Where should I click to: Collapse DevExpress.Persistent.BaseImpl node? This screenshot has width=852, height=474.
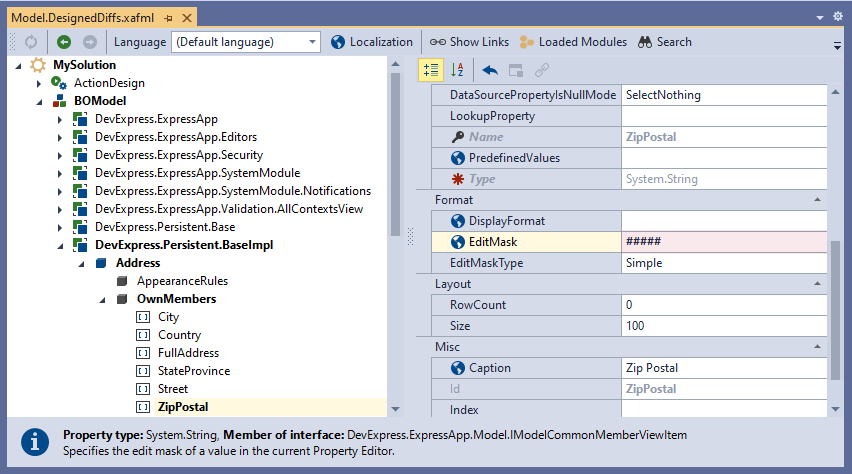click(x=60, y=246)
